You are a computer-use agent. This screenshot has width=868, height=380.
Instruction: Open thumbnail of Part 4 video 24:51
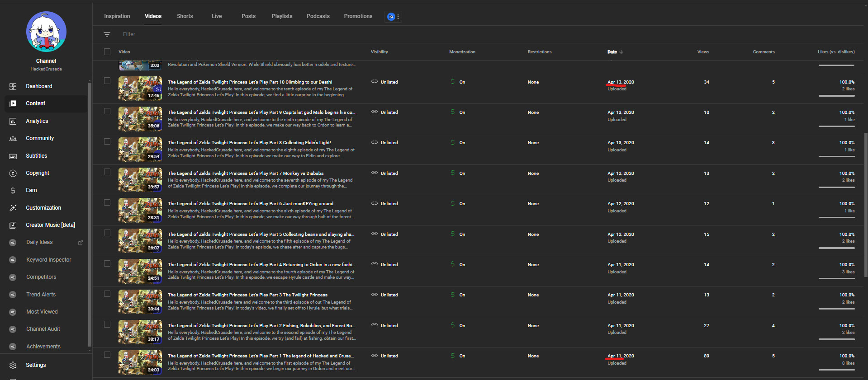(x=140, y=271)
